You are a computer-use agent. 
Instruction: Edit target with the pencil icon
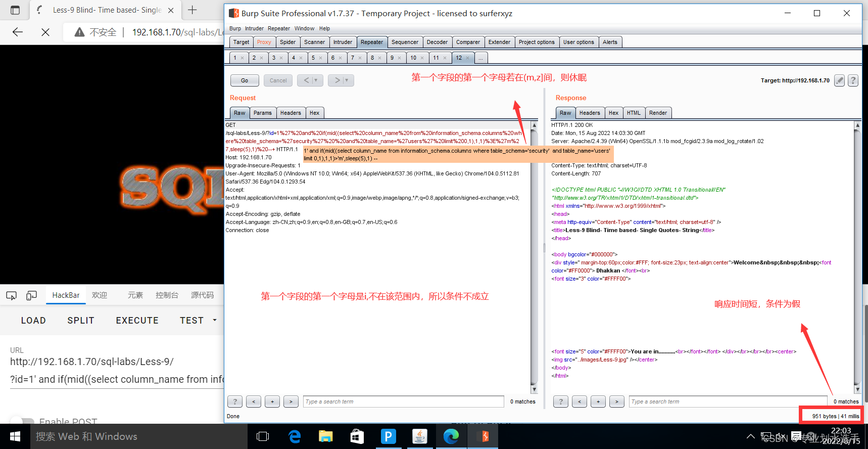[x=839, y=80]
